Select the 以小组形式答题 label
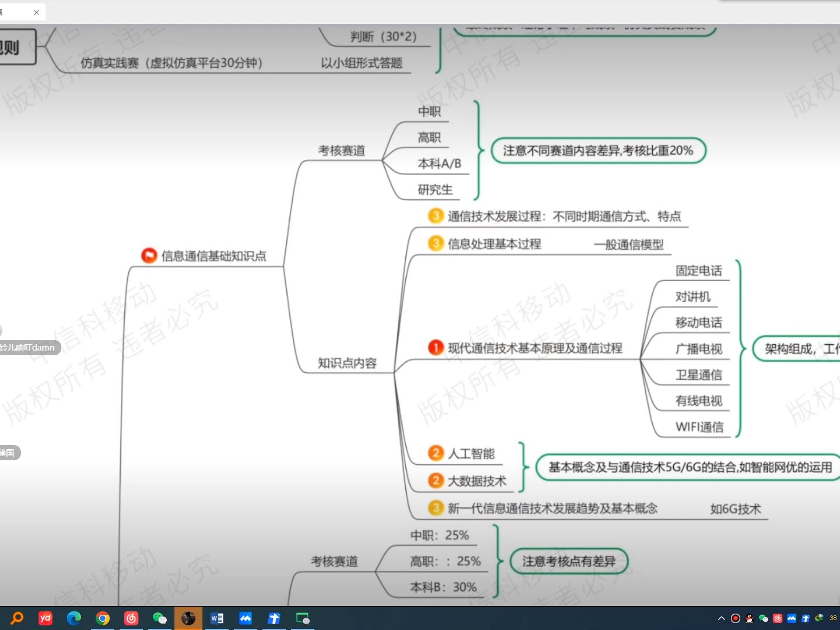Screen dimensions: 840x630 point(362,63)
